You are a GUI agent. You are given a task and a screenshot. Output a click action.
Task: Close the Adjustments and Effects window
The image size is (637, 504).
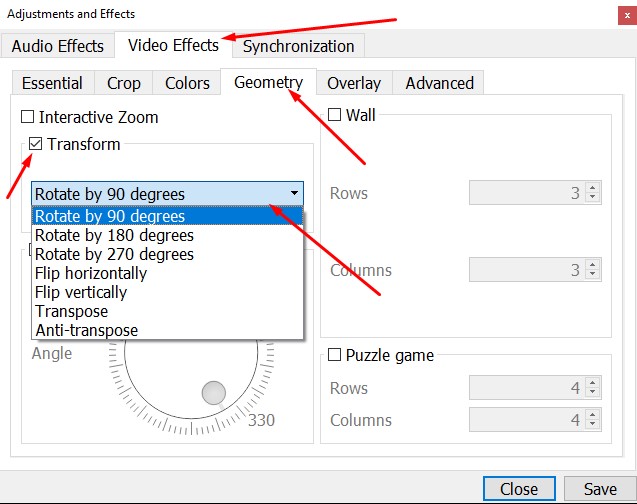click(519, 489)
